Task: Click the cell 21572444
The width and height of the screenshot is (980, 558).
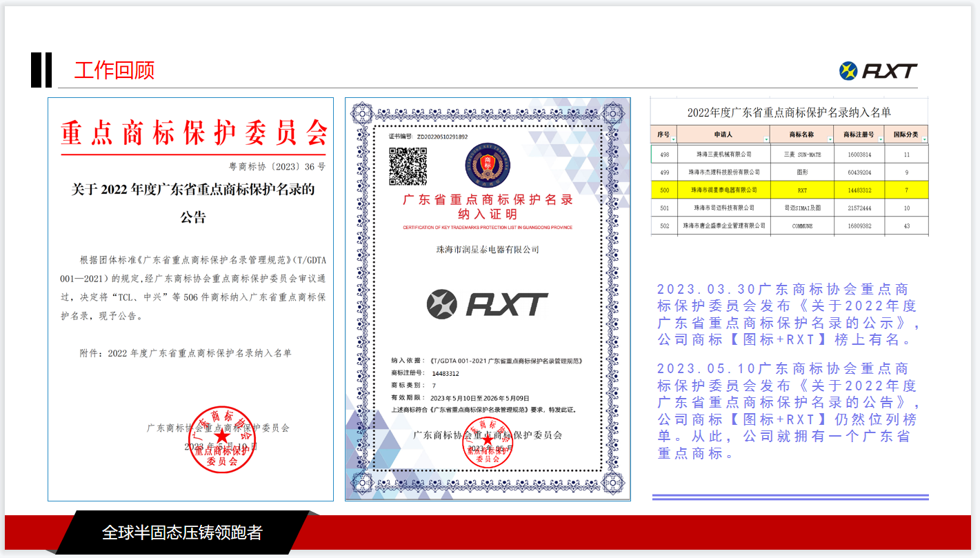Action: pos(859,208)
